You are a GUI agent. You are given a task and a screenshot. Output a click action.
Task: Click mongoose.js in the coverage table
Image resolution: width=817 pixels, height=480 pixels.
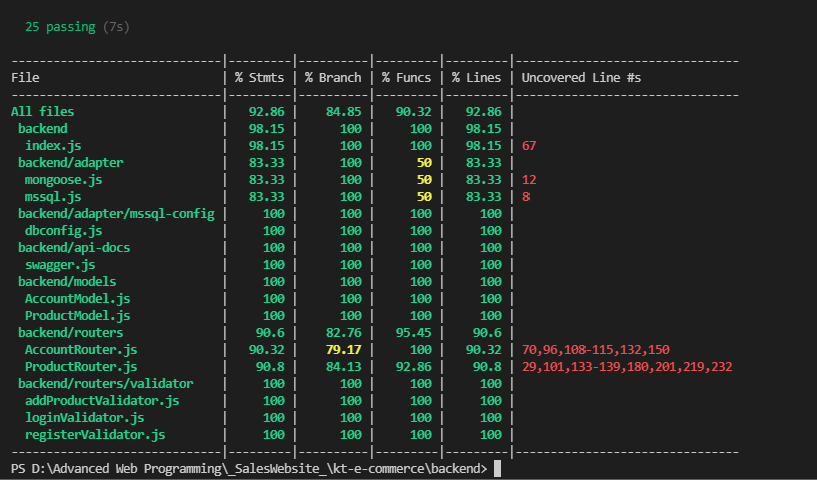pos(63,180)
